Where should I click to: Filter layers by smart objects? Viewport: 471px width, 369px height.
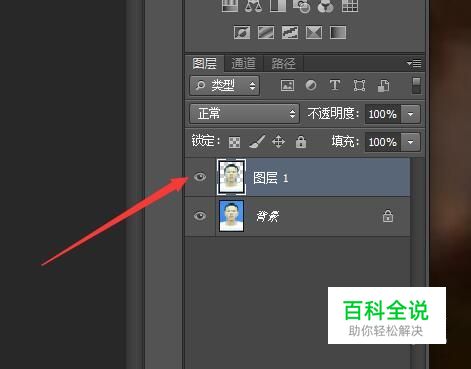point(383,86)
